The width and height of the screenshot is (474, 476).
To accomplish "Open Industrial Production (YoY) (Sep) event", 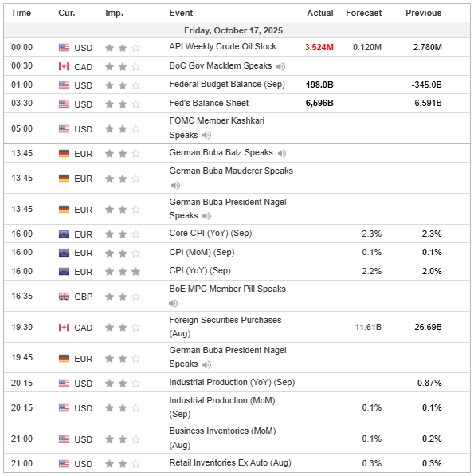I will 232,382.
